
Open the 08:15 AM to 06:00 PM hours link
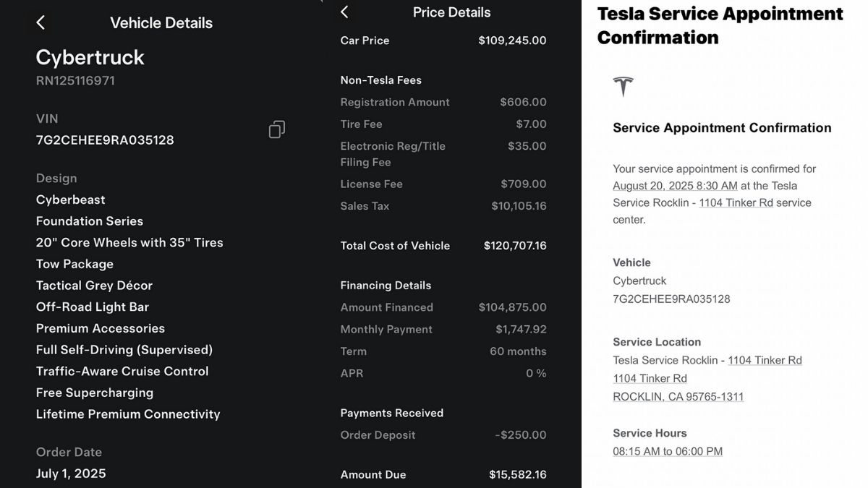click(x=667, y=450)
